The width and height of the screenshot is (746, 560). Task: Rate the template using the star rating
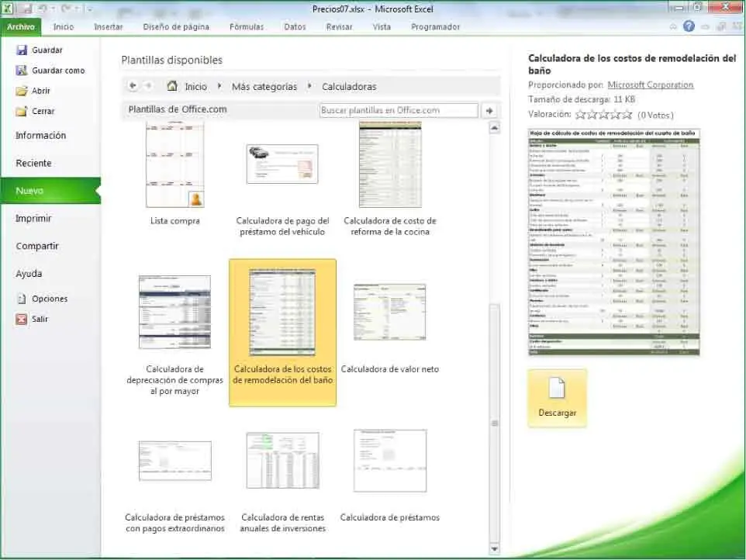coord(603,115)
